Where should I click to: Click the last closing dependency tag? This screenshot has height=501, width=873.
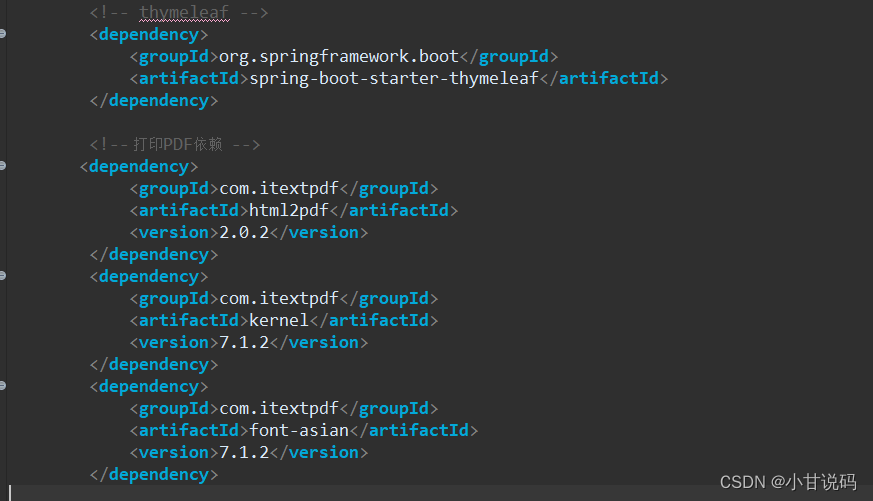[x=154, y=474]
